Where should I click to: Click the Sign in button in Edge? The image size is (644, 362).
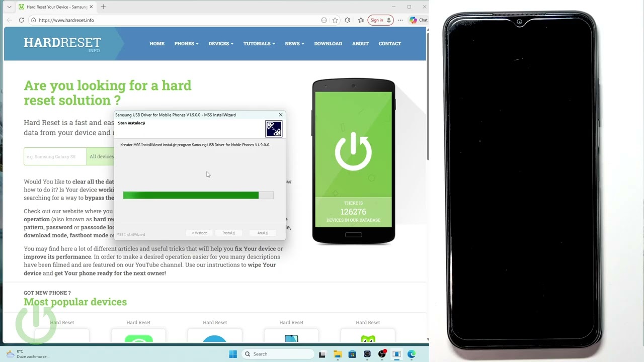(x=380, y=20)
